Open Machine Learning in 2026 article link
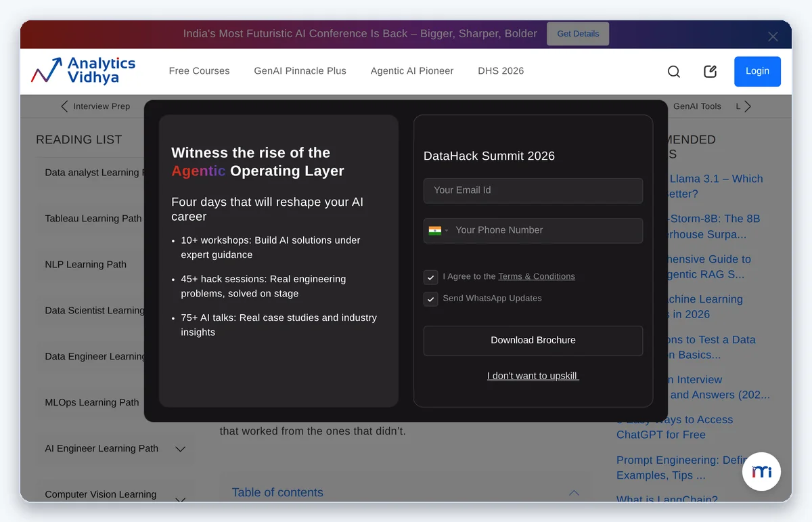The image size is (812, 522). click(706, 307)
